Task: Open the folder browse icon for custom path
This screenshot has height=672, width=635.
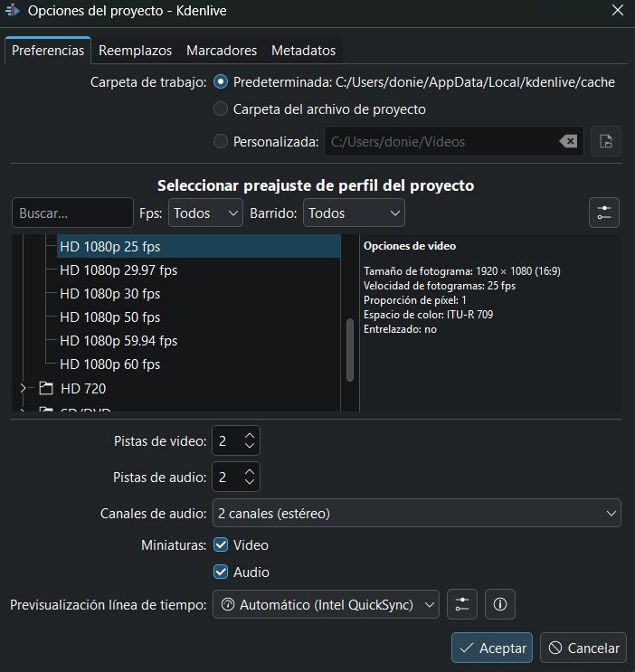Action: (605, 141)
